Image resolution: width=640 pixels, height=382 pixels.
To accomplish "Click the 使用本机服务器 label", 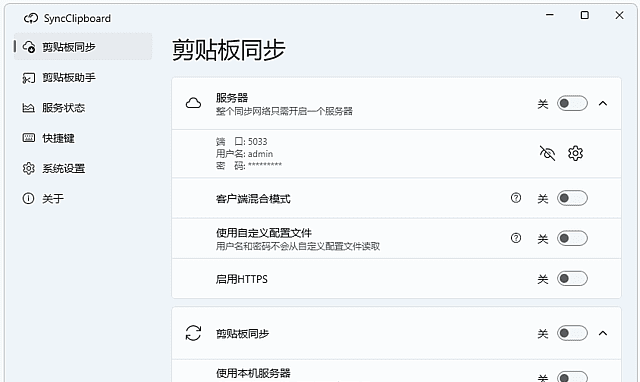I will 253,373.
